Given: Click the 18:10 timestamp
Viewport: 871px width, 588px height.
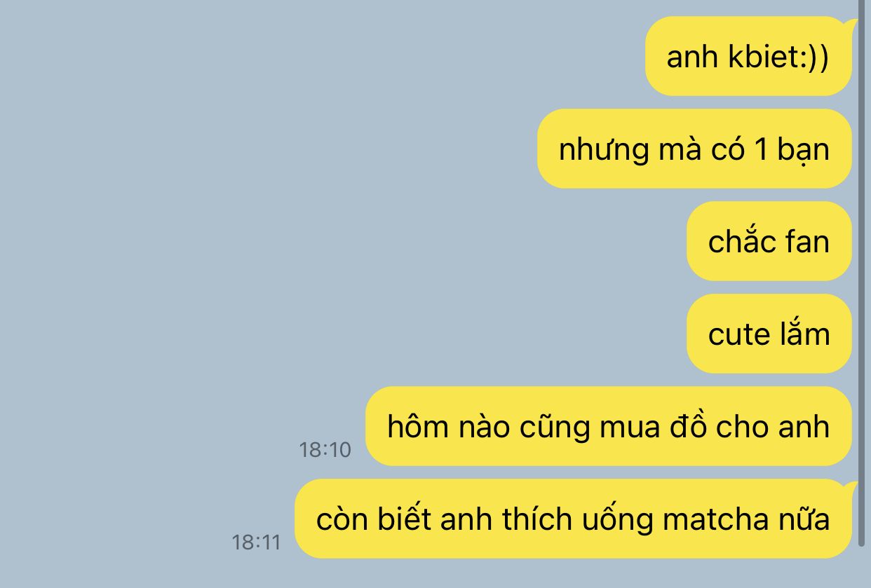Looking at the screenshot, I should point(325,450).
